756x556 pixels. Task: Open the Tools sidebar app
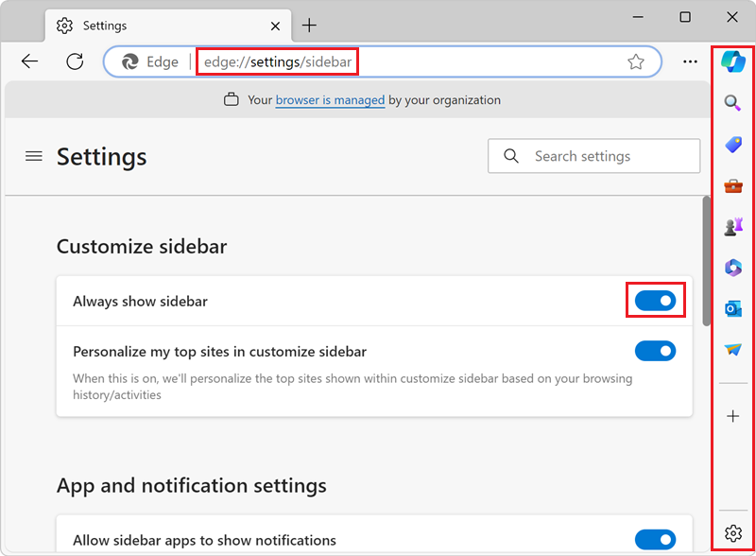pos(732,185)
